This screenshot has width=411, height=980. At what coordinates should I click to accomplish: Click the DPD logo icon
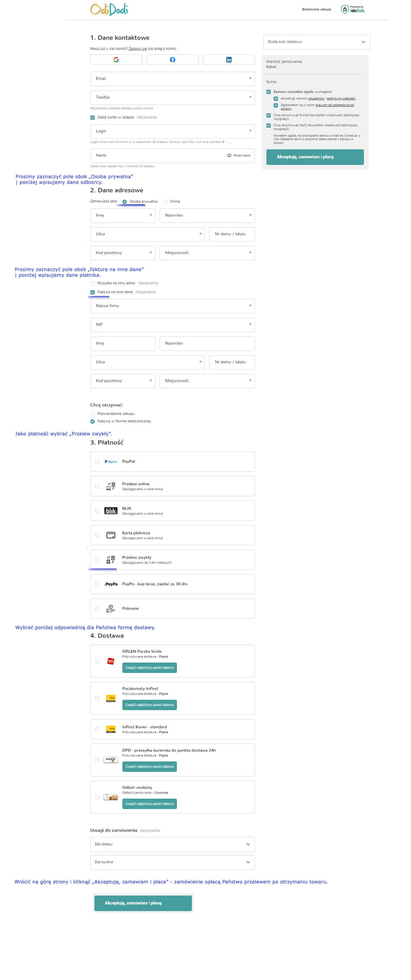[111, 760]
